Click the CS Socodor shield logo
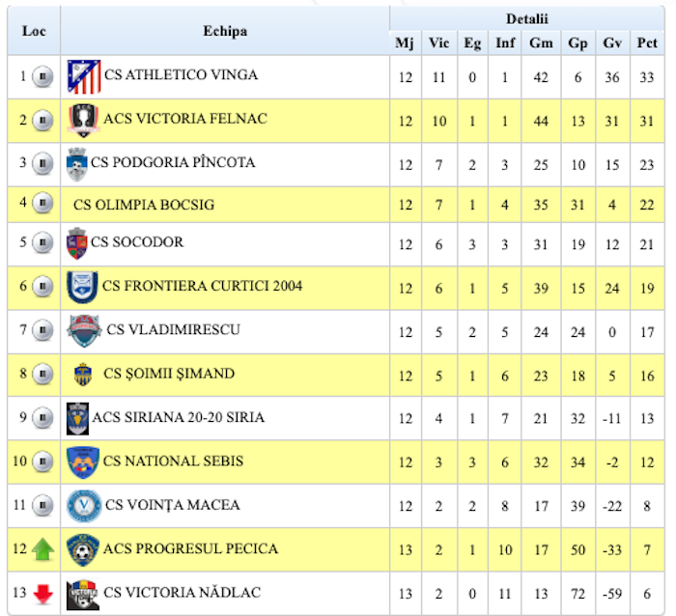676x616 pixels. [77, 242]
